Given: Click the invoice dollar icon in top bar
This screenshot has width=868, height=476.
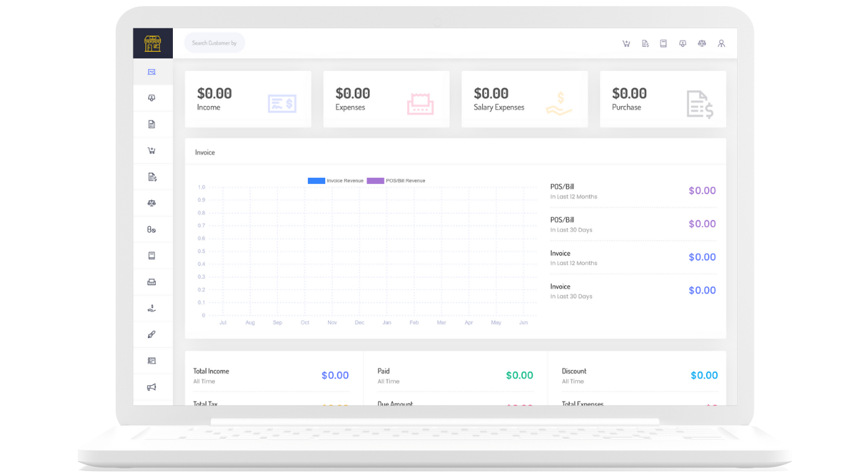Looking at the screenshot, I should (x=645, y=43).
